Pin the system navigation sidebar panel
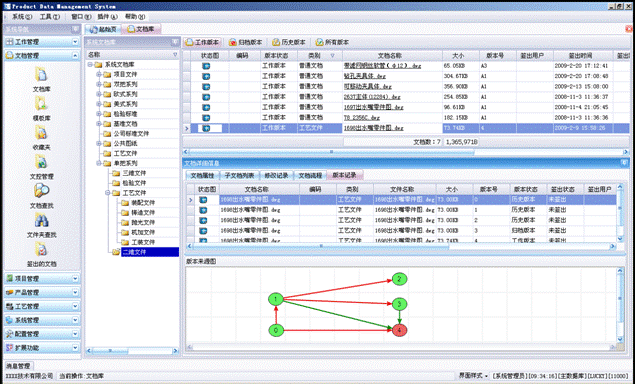 75,29
